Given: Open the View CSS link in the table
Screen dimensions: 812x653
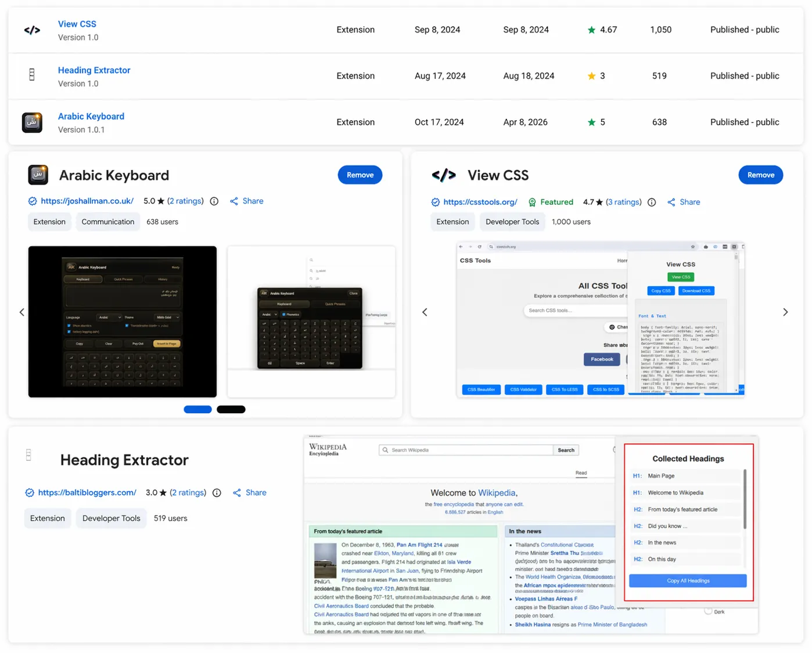Looking at the screenshot, I should pos(77,24).
